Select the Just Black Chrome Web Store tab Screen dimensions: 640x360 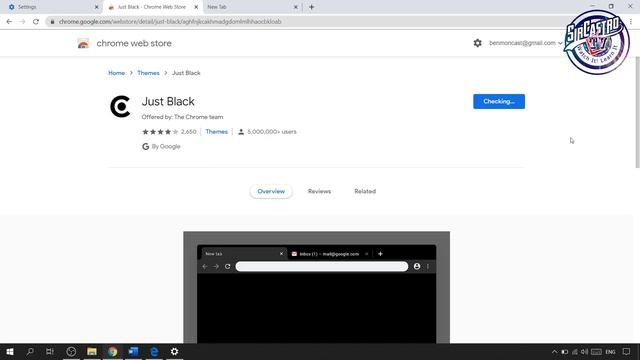152,7
